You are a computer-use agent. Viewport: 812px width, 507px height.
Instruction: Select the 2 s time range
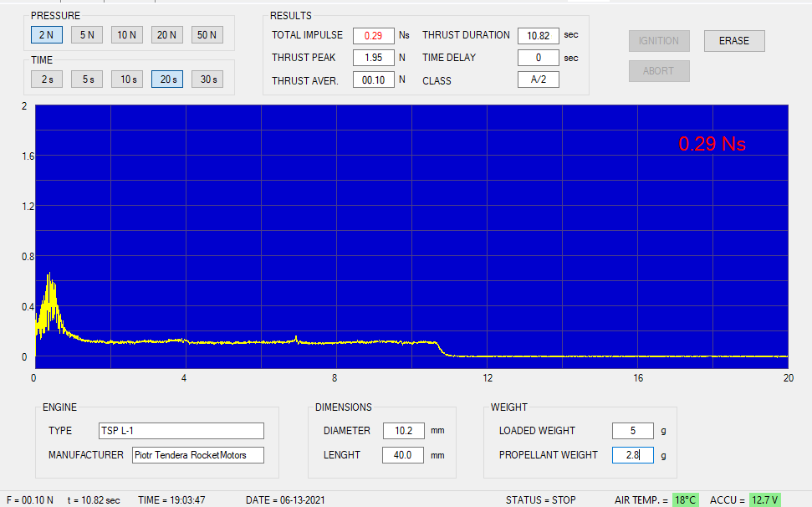pos(47,79)
